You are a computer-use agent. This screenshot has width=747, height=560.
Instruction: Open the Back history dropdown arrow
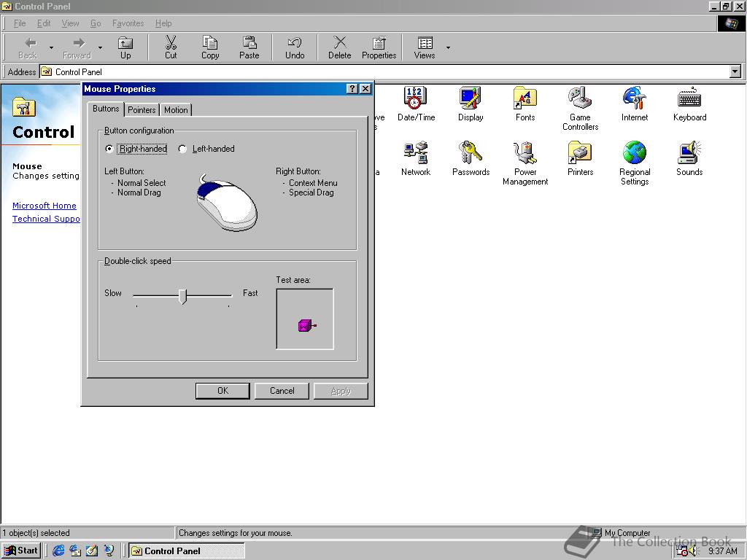pos(52,47)
